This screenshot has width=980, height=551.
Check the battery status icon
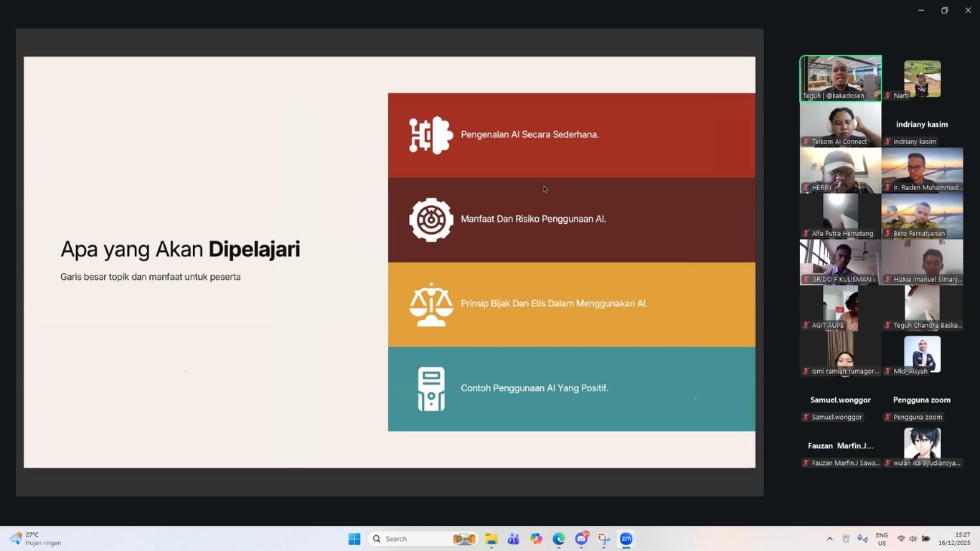tap(925, 539)
